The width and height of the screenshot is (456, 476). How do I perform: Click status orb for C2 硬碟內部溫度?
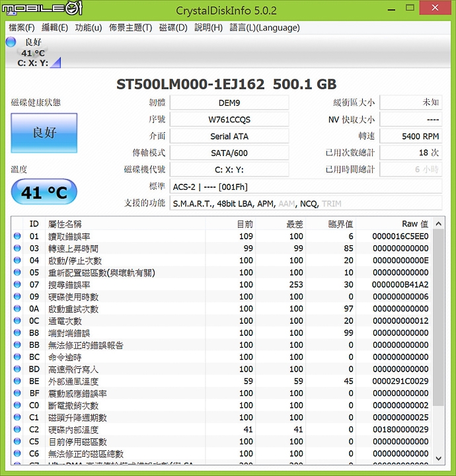point(17,429)
